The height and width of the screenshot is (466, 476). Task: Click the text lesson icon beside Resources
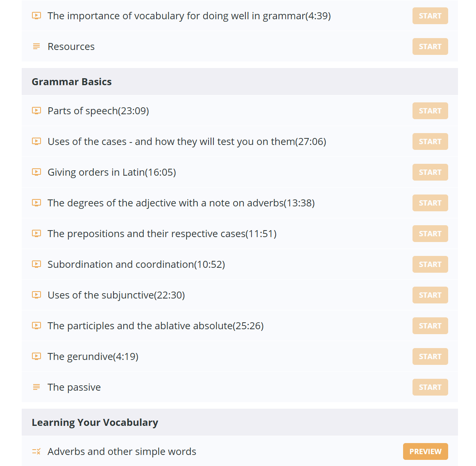tap(36, 46)
